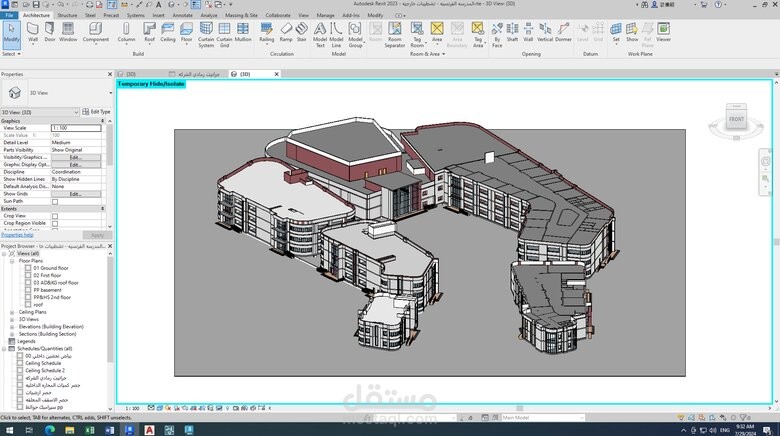Collapse the Schedules/Quantities (all) node

click(x=4, y=349)
